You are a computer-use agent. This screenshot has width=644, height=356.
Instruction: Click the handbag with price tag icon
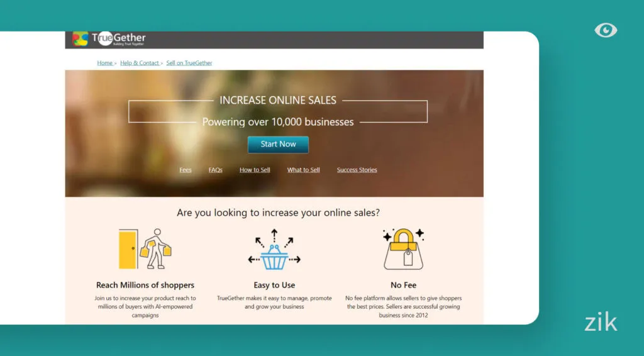tap(403, 249)
